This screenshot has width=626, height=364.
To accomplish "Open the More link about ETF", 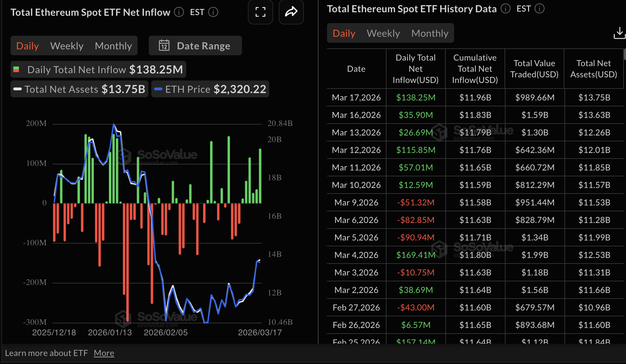I will [104, 353].
